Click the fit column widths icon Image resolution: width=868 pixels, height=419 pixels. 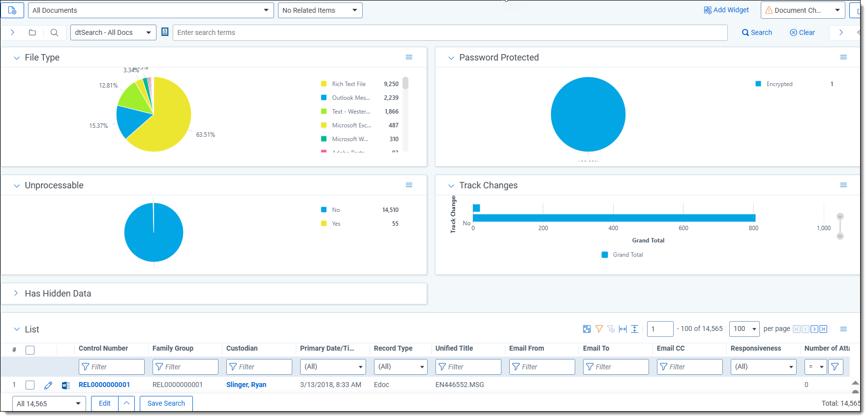(x=623, y=329)
